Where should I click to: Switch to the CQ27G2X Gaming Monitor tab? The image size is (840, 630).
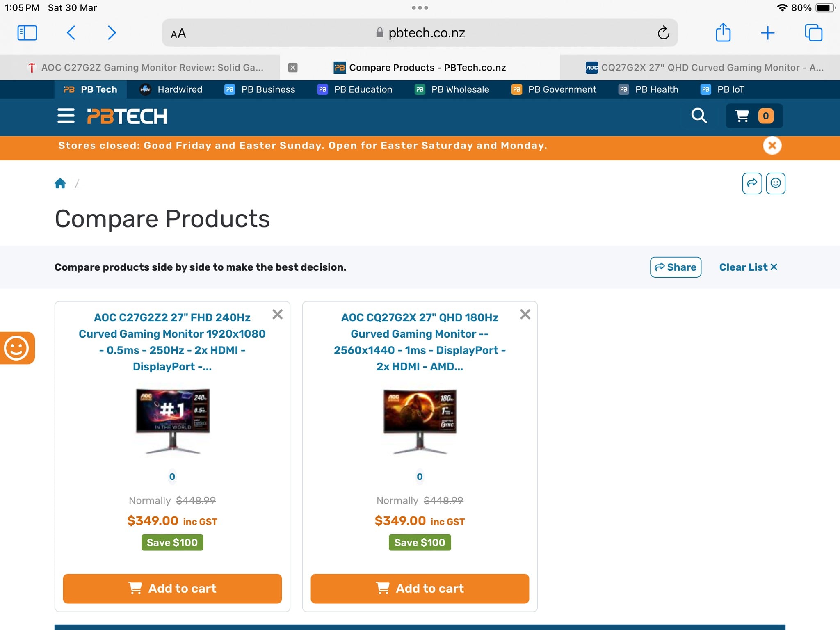click(704, 68)
